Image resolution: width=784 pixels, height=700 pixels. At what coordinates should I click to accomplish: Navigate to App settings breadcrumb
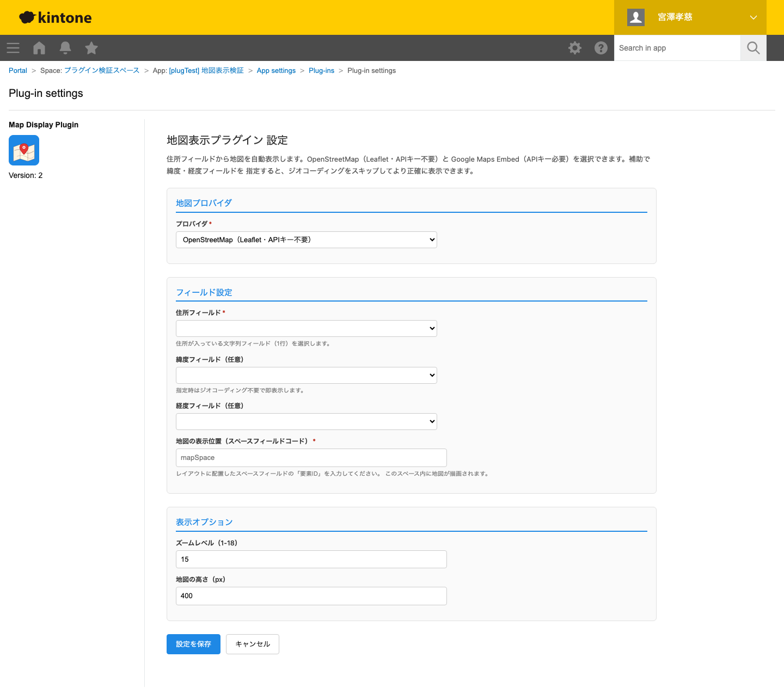276,71
